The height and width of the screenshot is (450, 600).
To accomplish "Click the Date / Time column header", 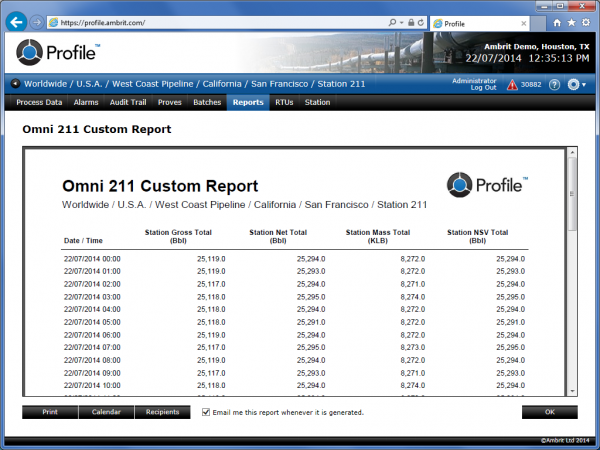I will (x=83, y=241).
